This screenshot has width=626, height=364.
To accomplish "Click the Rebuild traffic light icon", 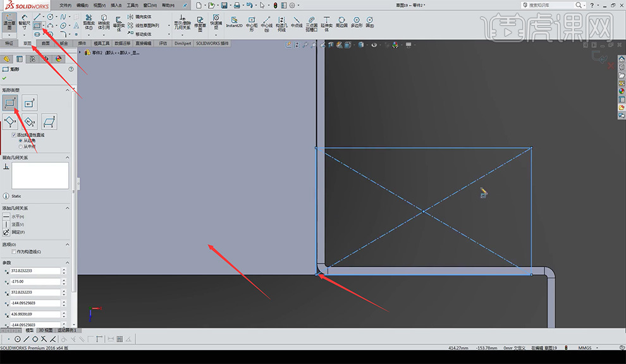I will tap(275, 5).
